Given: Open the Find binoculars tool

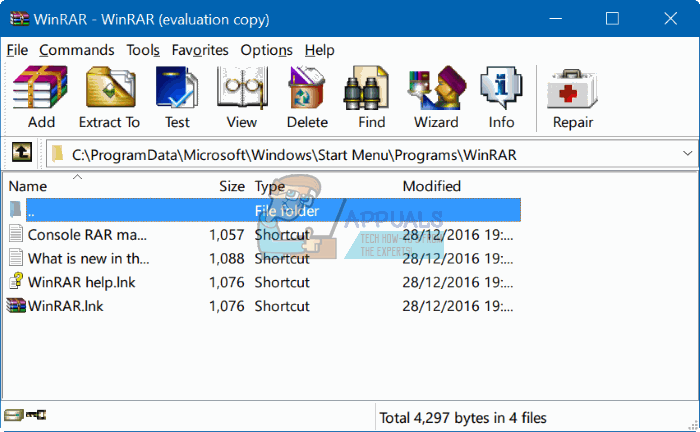Looking at the screenshot, I should 366,87.
